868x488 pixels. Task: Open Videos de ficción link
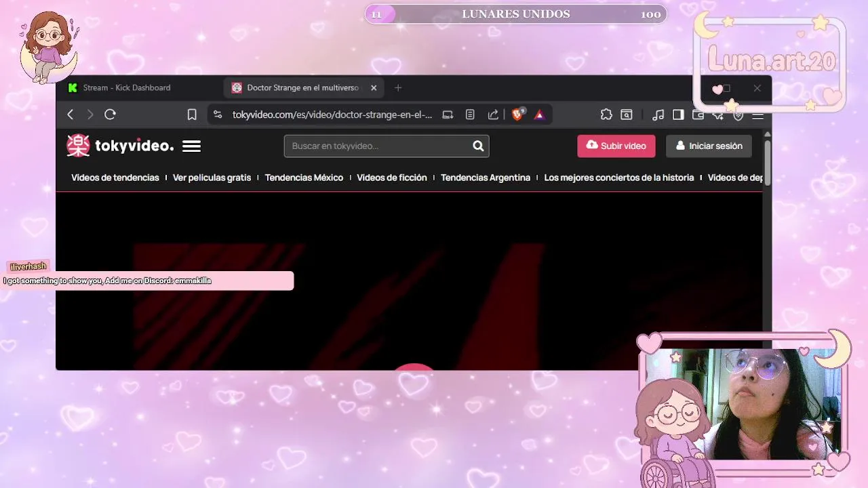click(x=392, y=178)
